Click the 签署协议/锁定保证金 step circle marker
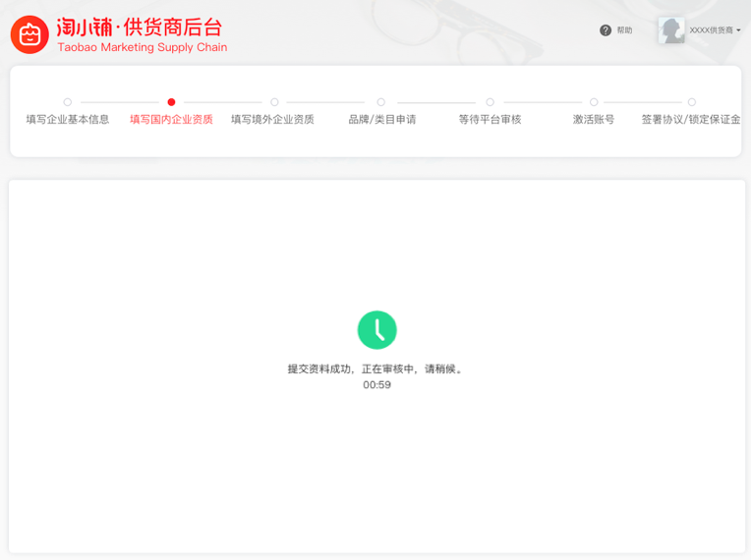751x560 pixels. [x=691, y=102]
